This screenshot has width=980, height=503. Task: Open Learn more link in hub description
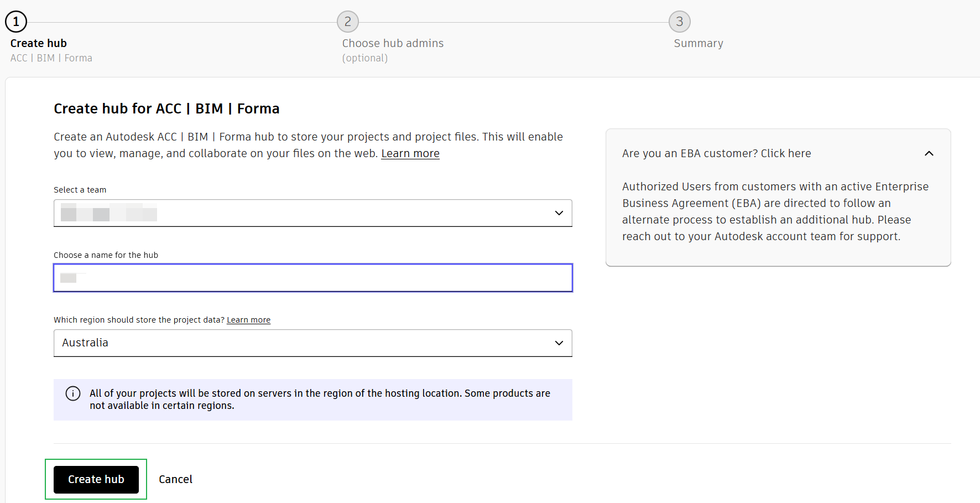pyautogui.click(x=410, y=153)
